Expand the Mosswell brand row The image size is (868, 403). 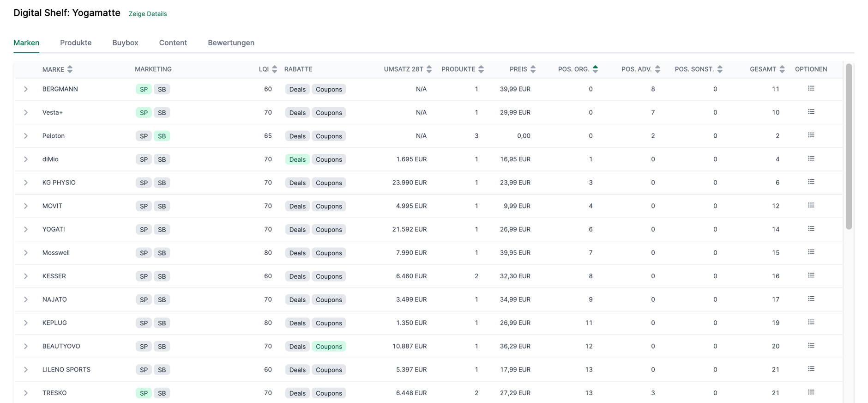[26, 253]
